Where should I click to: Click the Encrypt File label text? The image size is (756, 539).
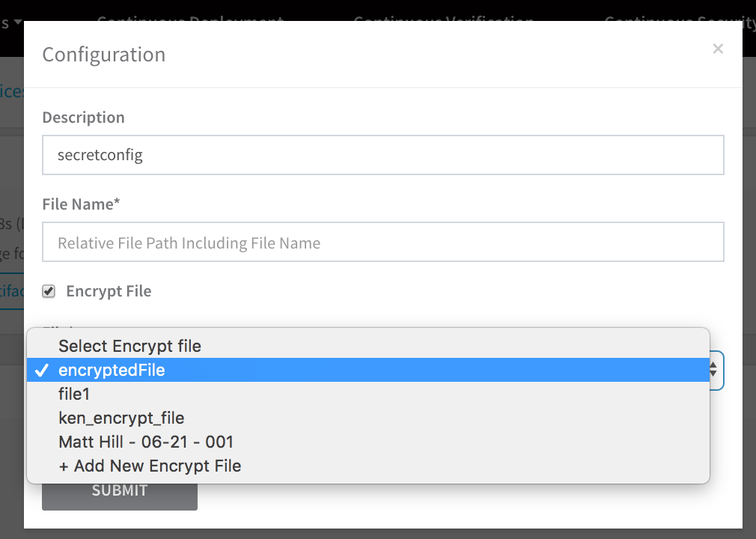(x=109, y=291)
